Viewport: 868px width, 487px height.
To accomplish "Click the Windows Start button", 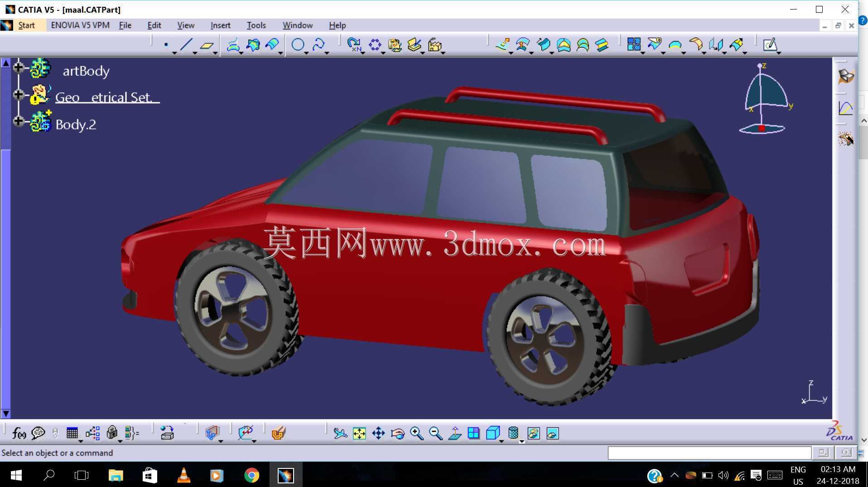I will point(16,475).
